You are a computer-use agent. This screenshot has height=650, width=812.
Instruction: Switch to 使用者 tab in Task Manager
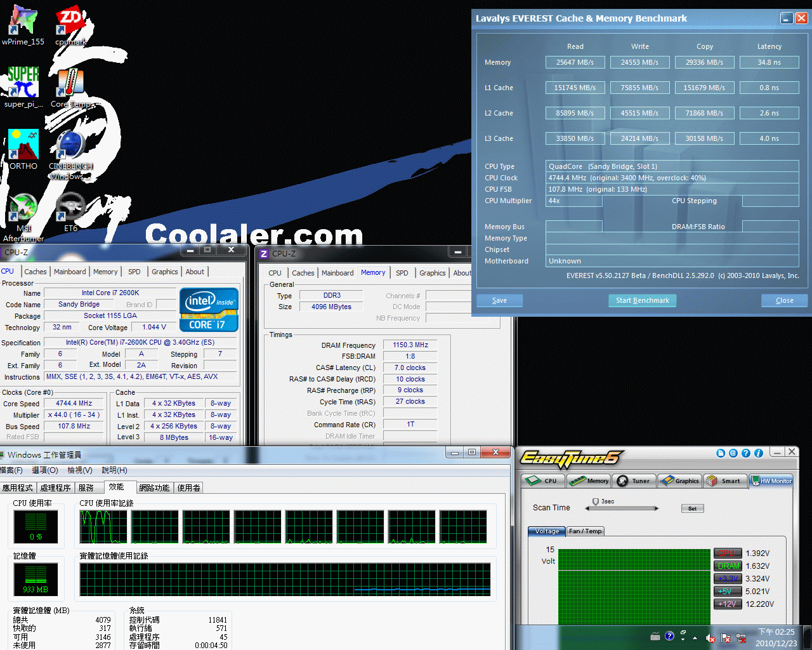pyautogui.click(x=189, y=487)
